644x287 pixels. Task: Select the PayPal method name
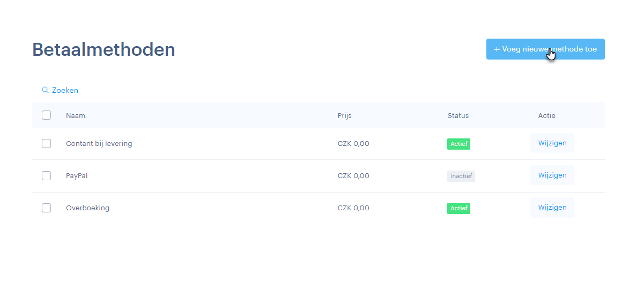[77, 176]
